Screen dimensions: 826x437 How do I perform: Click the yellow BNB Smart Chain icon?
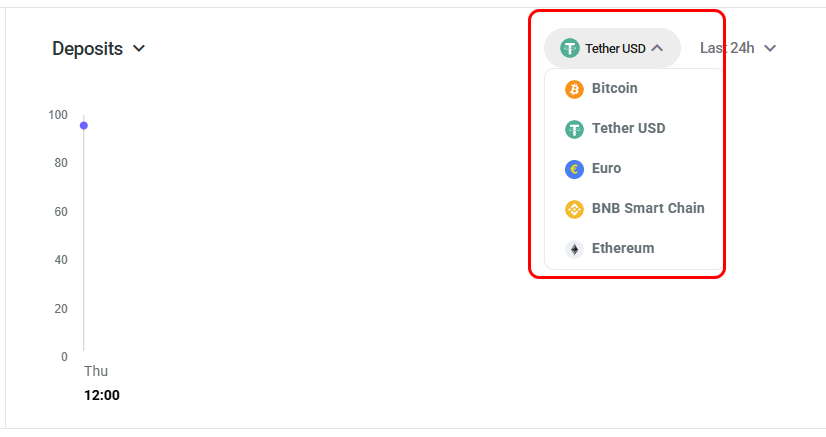[574, 209]
